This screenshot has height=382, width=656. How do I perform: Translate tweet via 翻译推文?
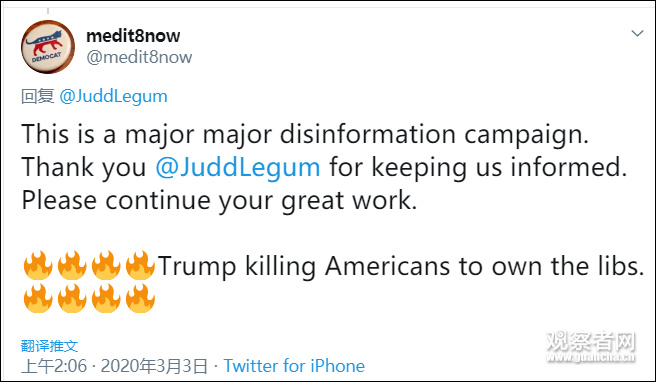click(49, 346)
